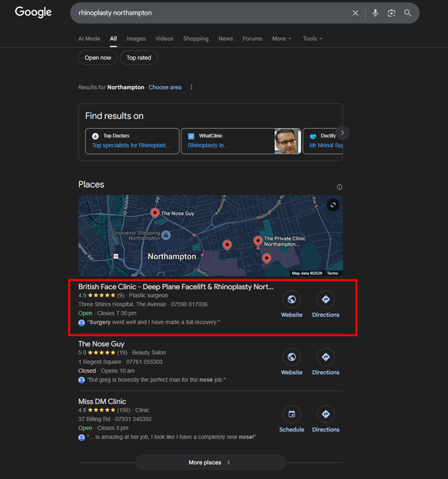Open the Videos tab
Screen dimensions: 448x479
tap(164, 39)
